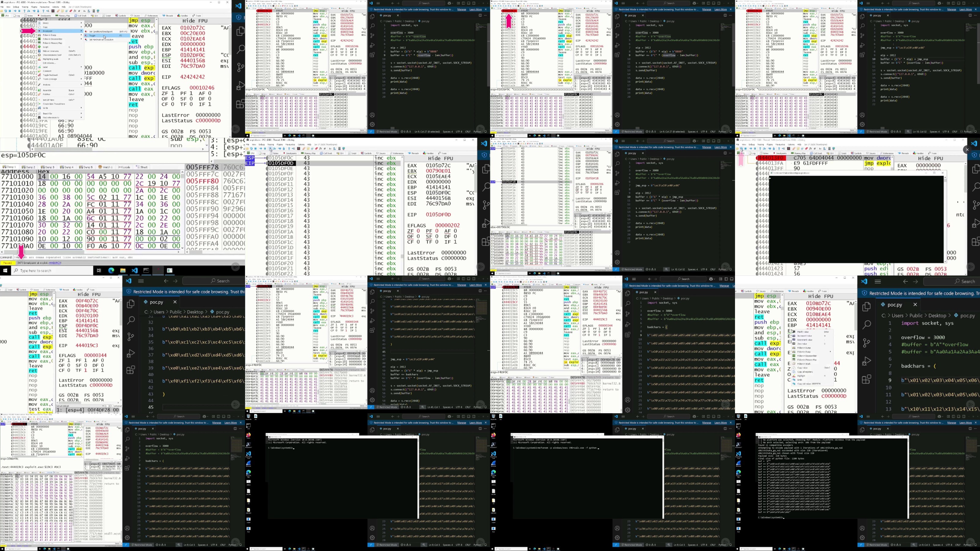Open File Explorer from the enlarged taskbar
The height and width of the screenshot is (551, 980).
coord(123,270)
